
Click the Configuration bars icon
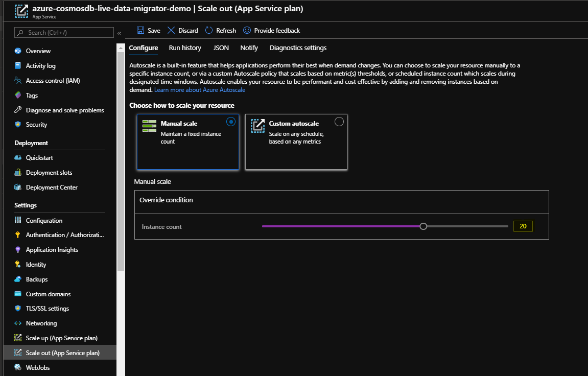(x=18, y=220)
